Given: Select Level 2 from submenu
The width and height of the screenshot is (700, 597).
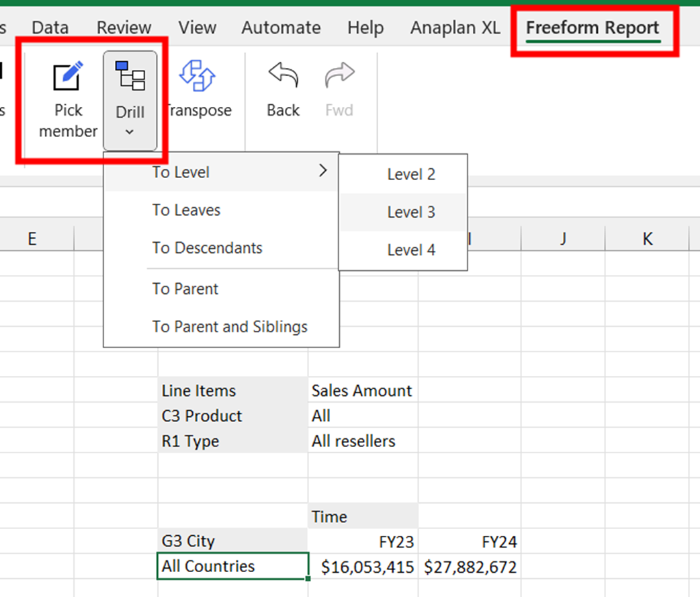Looking at the screenshot, I should click(x=410, y=175).
